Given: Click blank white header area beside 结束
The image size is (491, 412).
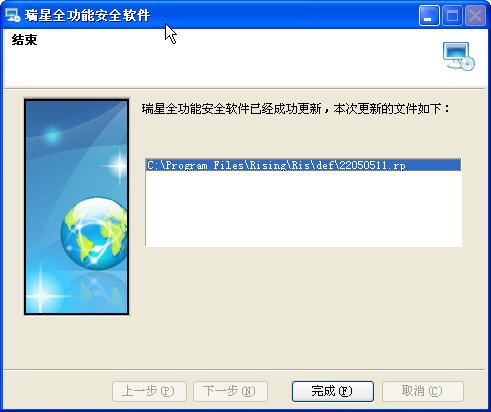Looking at the screenshot, I should (x=233, y=57).
